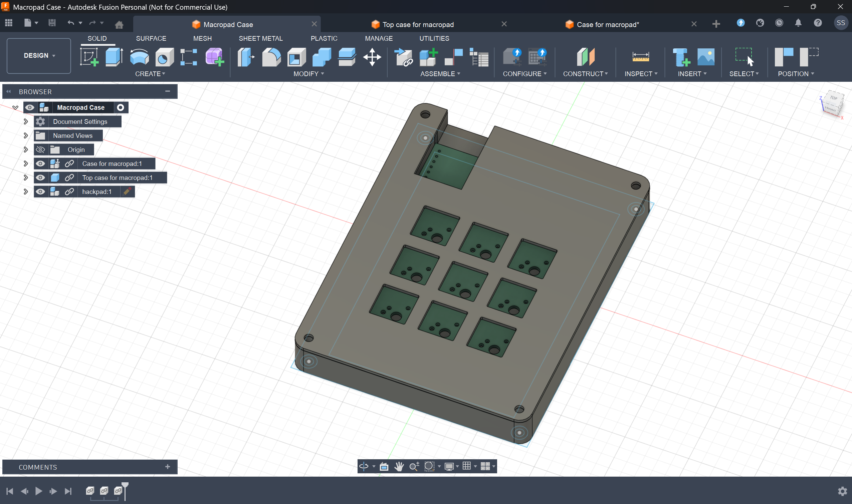Expand the Named Views node
This screenshot has width=852, height=504.
tap(25, 136)
